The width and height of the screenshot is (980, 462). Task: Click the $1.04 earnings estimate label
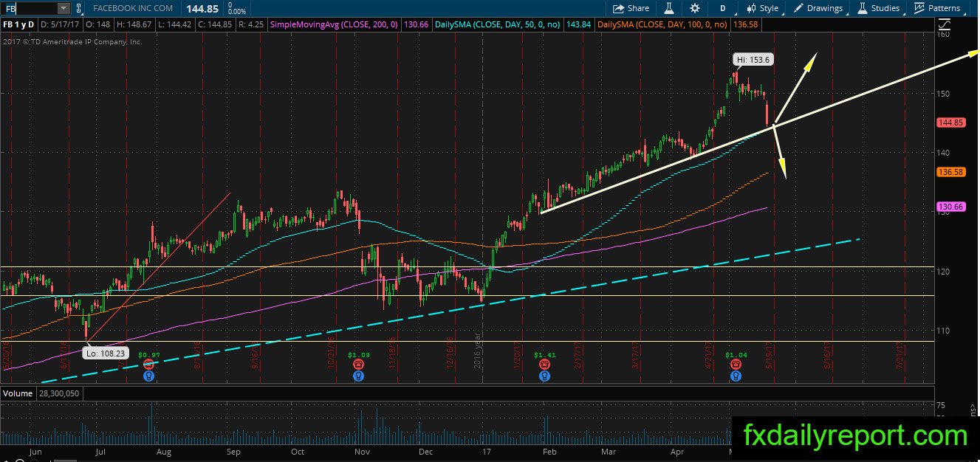click(x=736, y=355)
